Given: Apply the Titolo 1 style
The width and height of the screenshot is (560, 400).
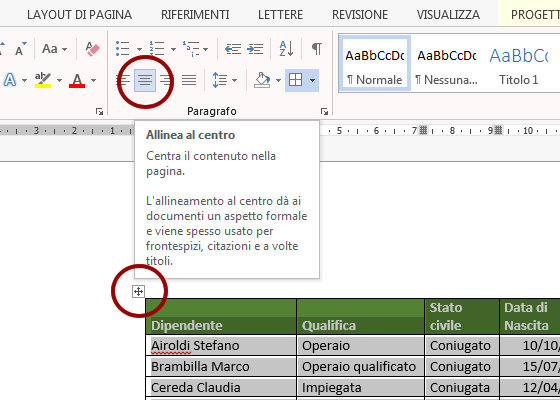Looking at the screenshot, I should [519, 64].
